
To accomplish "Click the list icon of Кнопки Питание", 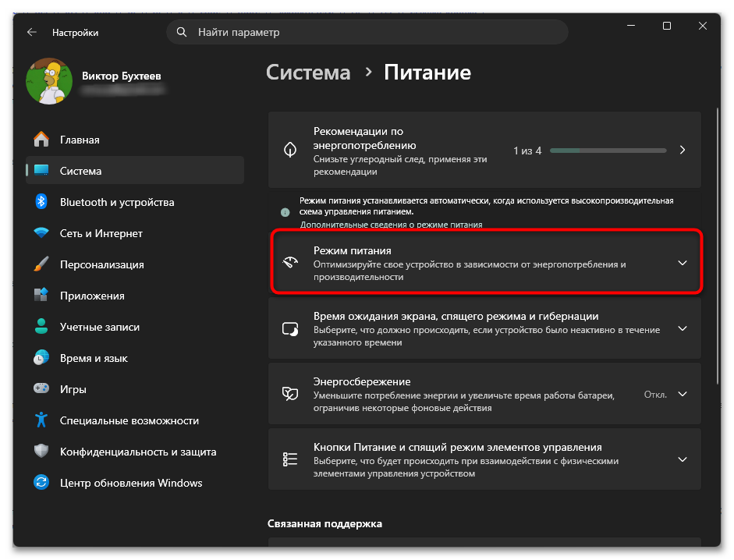I will pos(290,459).
